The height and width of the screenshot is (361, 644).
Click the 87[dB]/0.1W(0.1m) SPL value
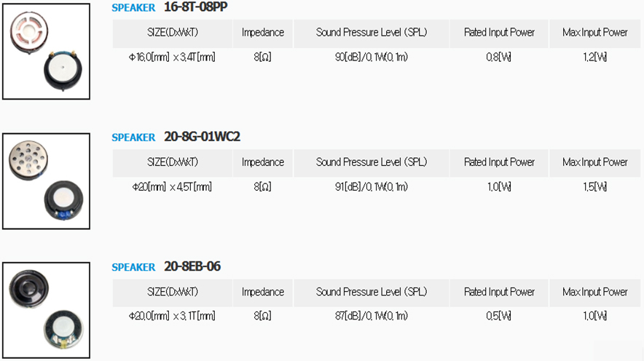(x=372, y=316)
